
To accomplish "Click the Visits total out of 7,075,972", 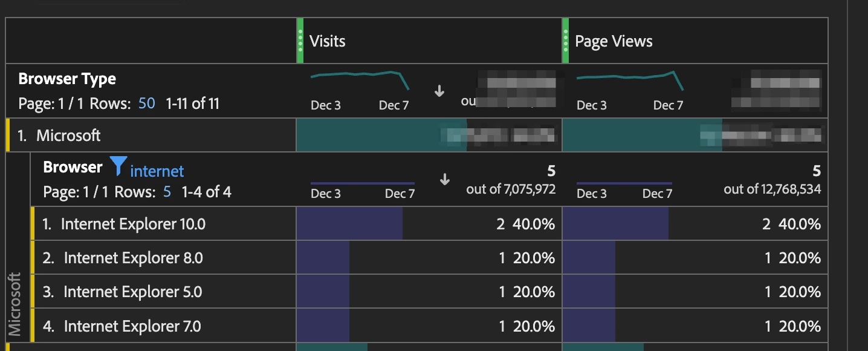I will 511,189.
